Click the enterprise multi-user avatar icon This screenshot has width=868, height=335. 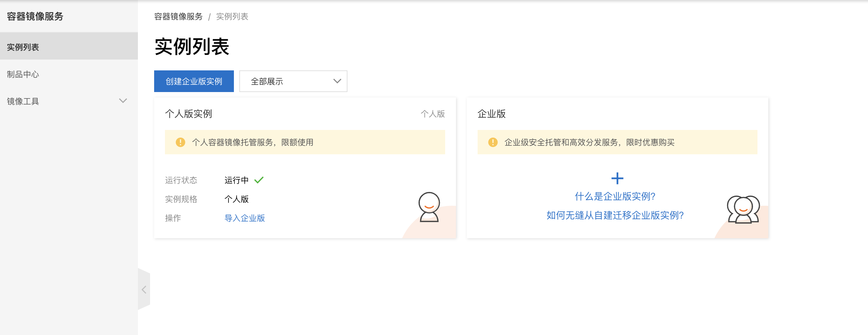point(743,209)
